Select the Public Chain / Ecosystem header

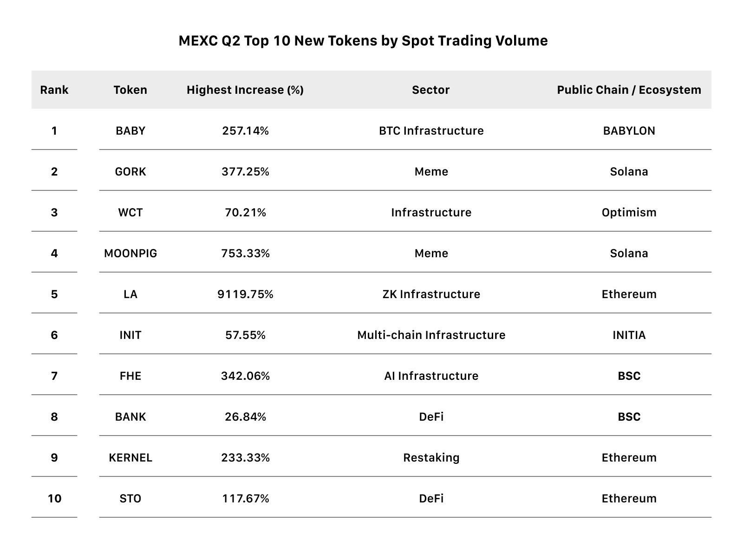(x=629, y=90)
